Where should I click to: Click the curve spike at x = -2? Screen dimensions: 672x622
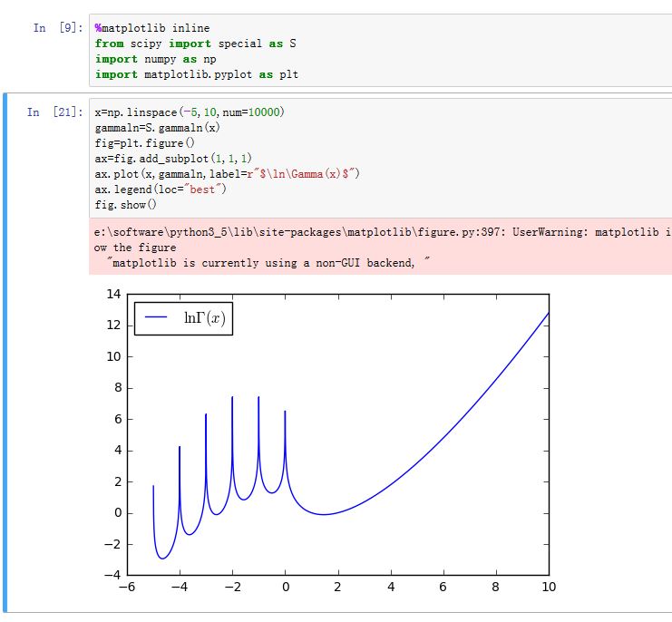[x=232, y=399]
